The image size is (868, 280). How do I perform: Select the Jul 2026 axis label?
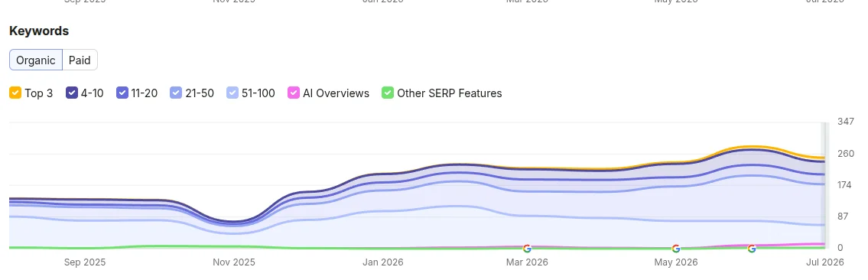click(825, 262)
